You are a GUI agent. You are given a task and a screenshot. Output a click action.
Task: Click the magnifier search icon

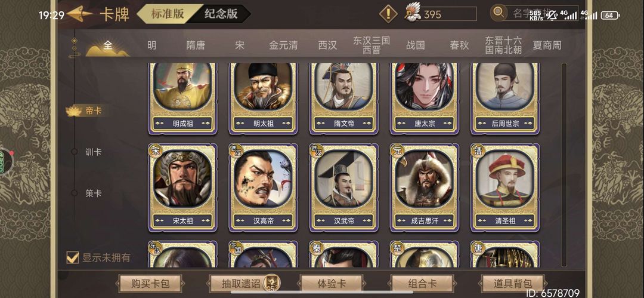point(499,13)
